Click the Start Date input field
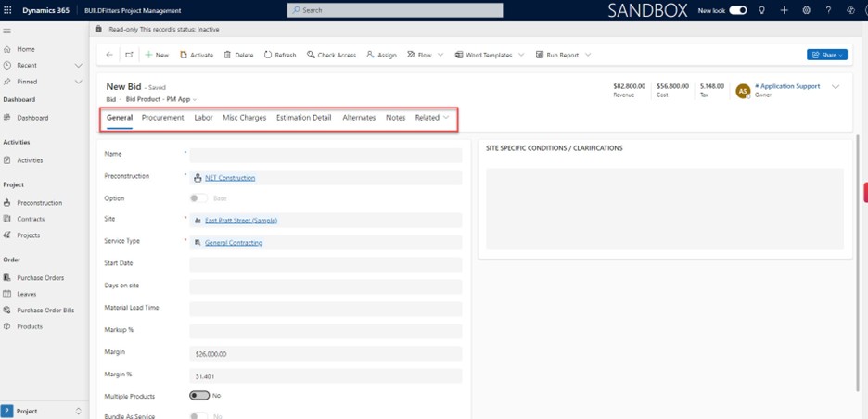The height and width of the screenshot is (419, 868). tap(325, 264)
